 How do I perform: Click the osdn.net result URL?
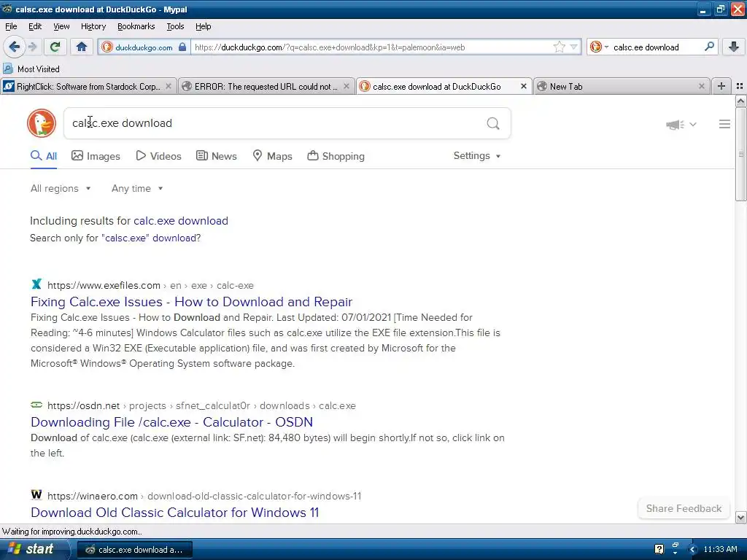pyautogui.click(x=201, y=406)
